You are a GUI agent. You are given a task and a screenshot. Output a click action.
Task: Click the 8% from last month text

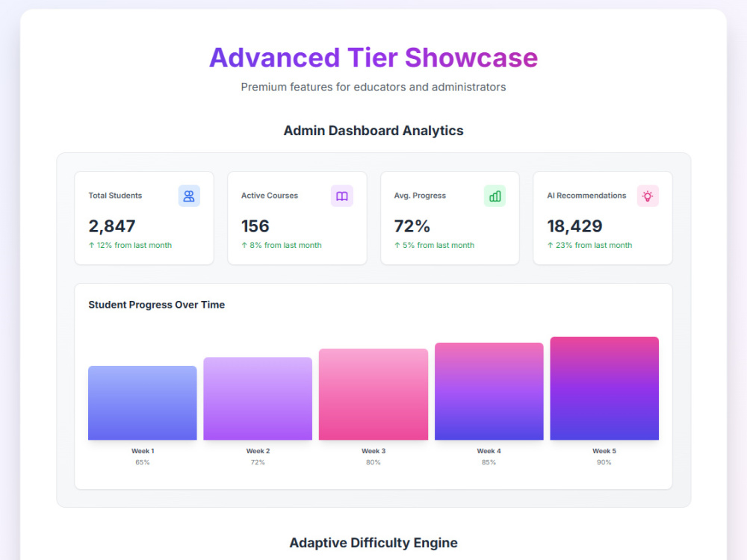[282, 245]
